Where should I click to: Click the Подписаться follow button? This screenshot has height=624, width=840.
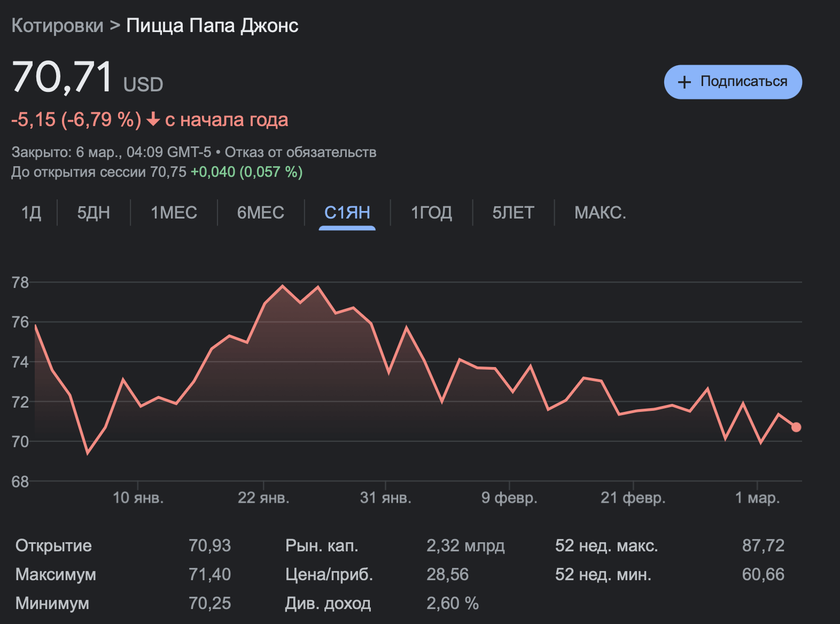pyautogui.click(x=733, y=82)
